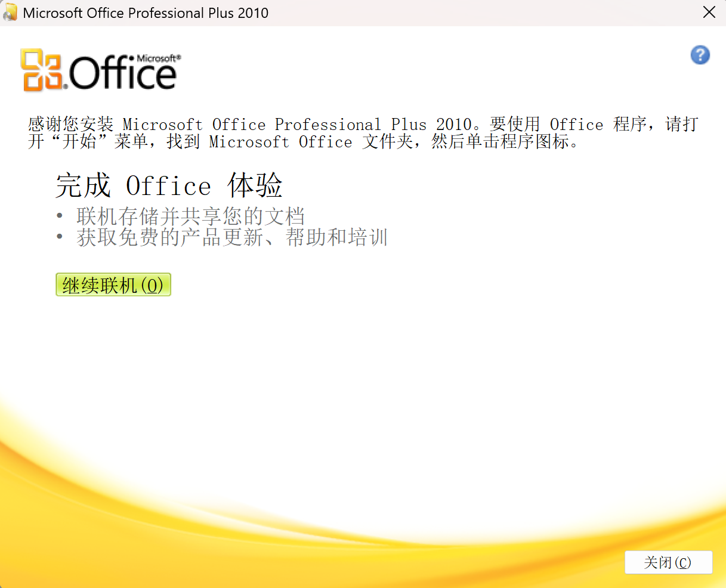Click the paragraph starting 感谢您安装
The height and width of the screenshot is (588, 726).
[x=363, y=133]
